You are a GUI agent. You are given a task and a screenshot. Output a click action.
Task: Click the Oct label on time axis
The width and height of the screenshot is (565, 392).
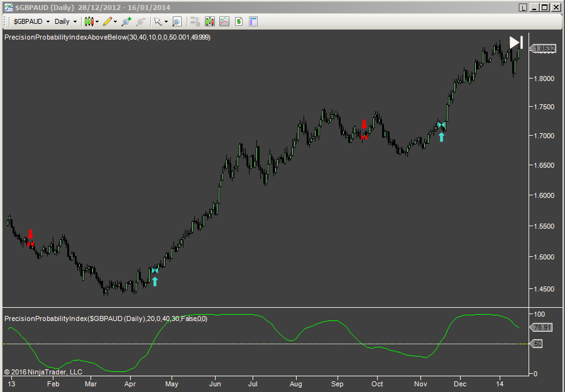(377, 384)
